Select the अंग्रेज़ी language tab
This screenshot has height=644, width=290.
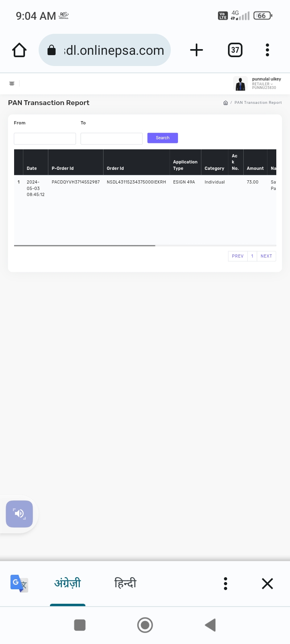coord(68,583)
